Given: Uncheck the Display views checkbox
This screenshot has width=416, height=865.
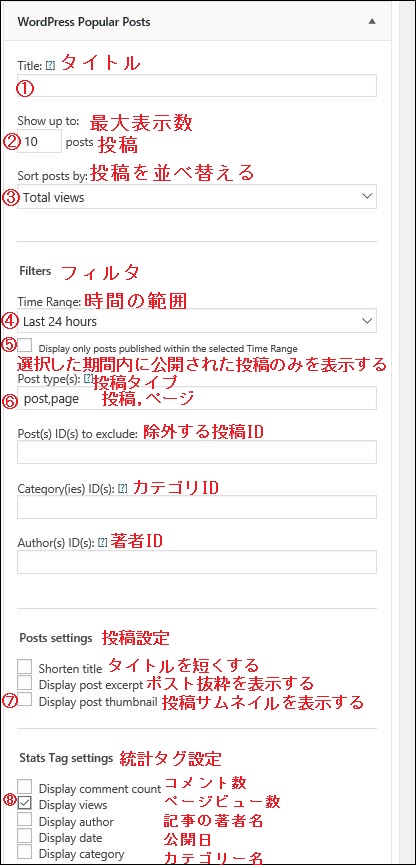Looking at the screenshot, I should [25, 803].
